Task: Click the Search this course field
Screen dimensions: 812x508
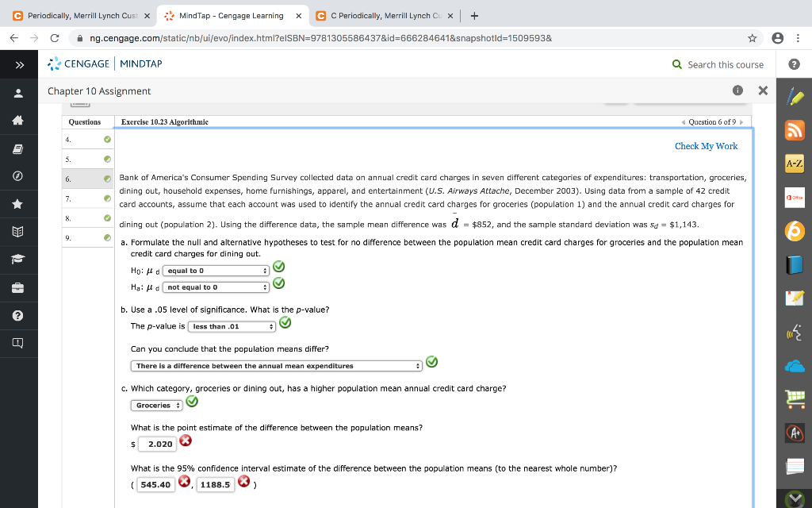Action: coord(725,65)
